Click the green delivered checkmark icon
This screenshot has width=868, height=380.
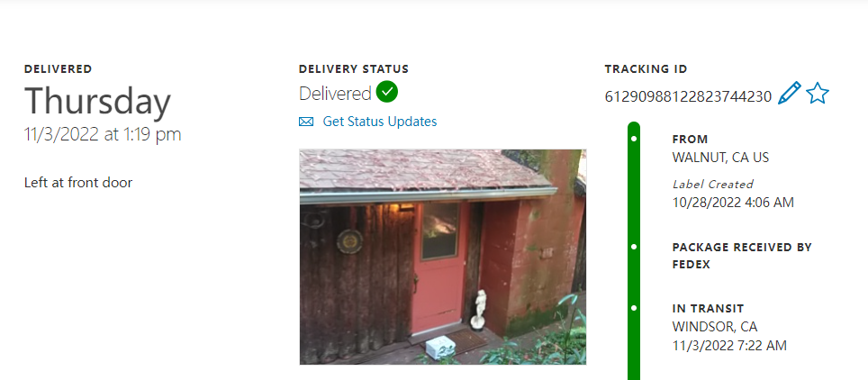387,92
